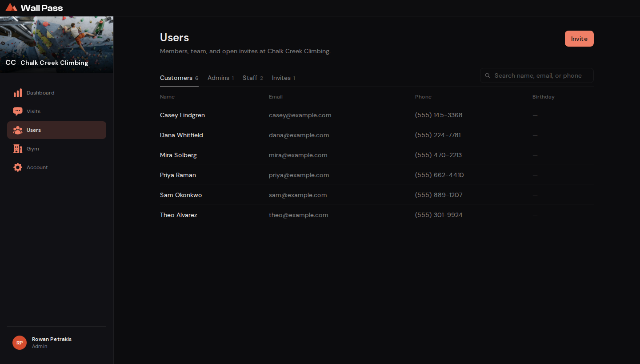Click the Chalk Creek Climbing gym name

pos(54,63)
